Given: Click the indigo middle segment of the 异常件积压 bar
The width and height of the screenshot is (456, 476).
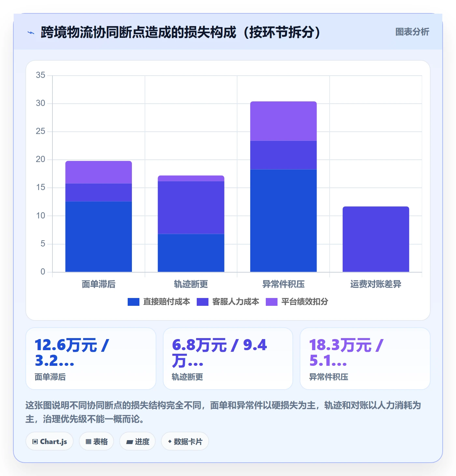Looking at the screenshot, I should click(x=283, y=155).
